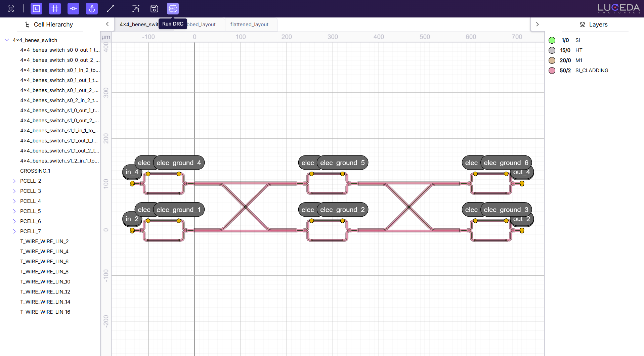
Task: Click the export arrow icon
Action: 136,9
